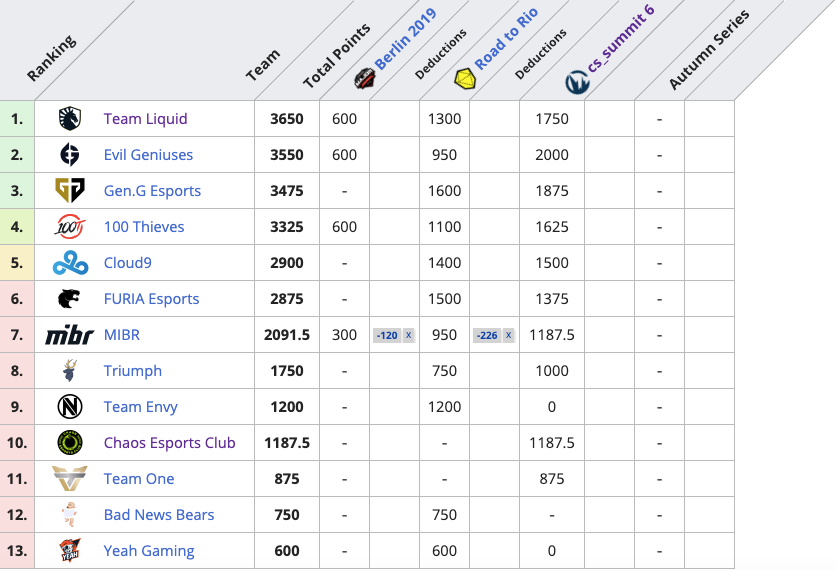Click the Berlin 2019 tournament icon
This screenshot has width=836, height=570.
pyautogui.click(x=365, y=79)
